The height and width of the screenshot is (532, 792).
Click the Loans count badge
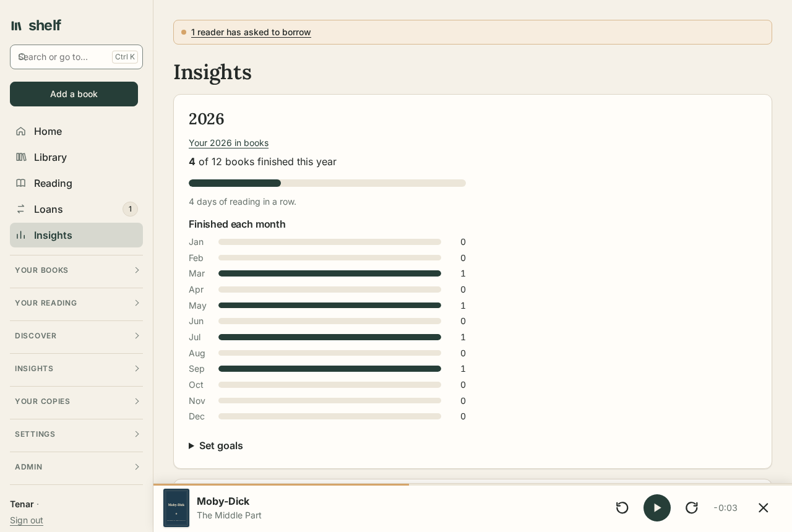coord(130,209)
